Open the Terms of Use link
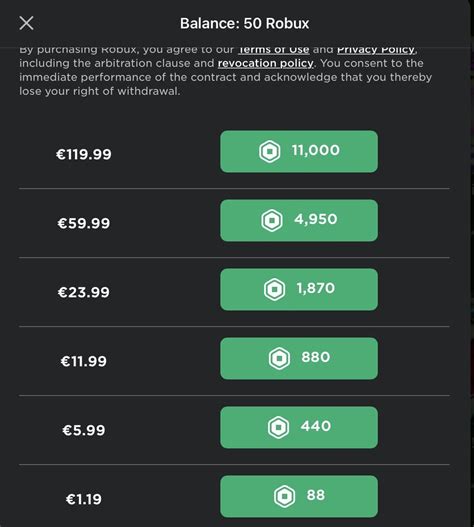Screen dimensions: 474x527 click(274, 50)
